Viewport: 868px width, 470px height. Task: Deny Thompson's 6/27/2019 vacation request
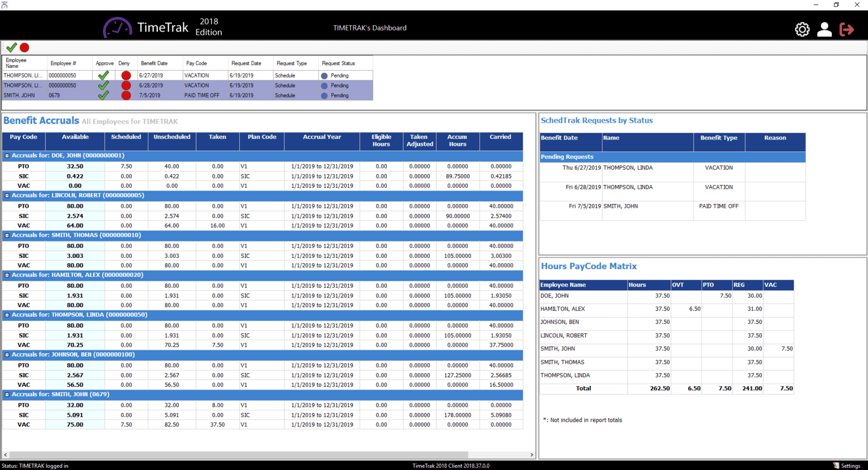pos(126,75)
